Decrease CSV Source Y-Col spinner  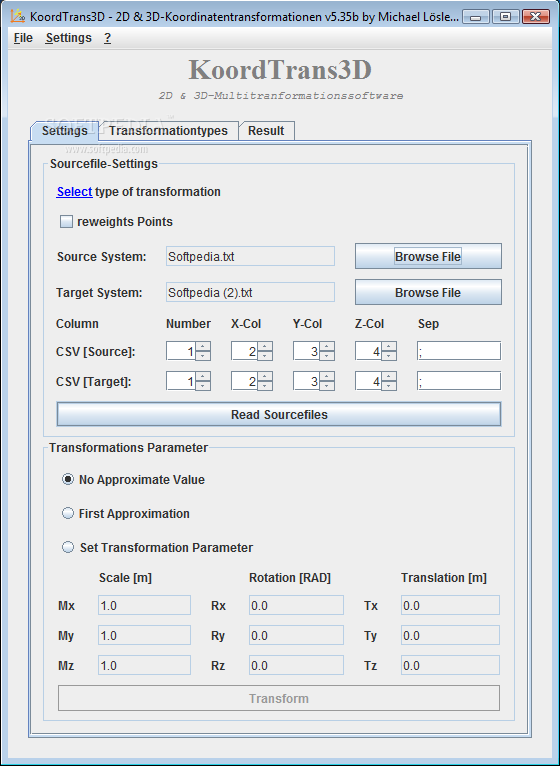327,356
